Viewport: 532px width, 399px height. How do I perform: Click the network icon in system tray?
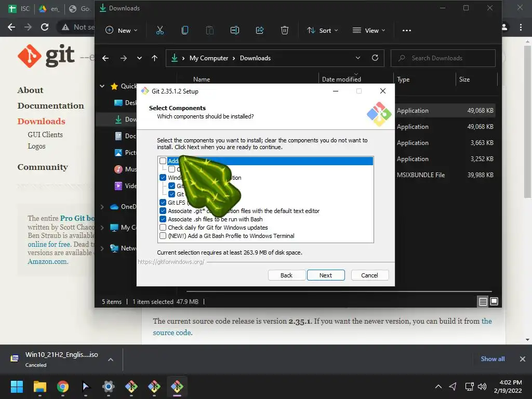pyautogui.click(x=470, y=387)
